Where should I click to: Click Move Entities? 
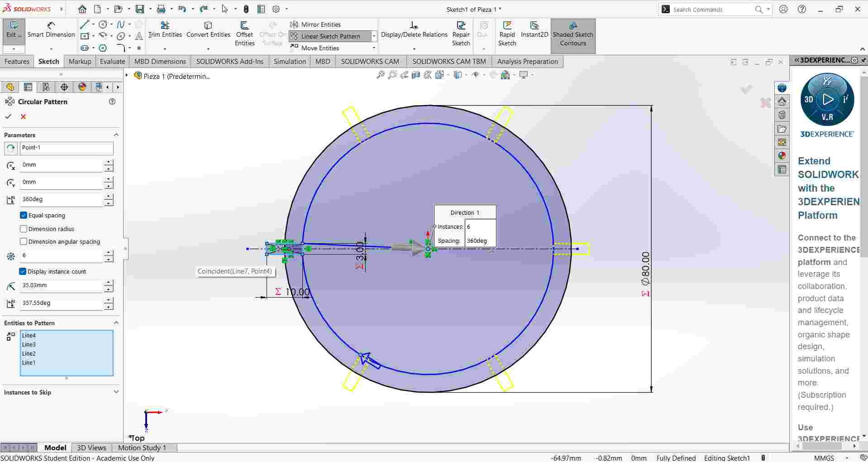click(x=315, y=48)
